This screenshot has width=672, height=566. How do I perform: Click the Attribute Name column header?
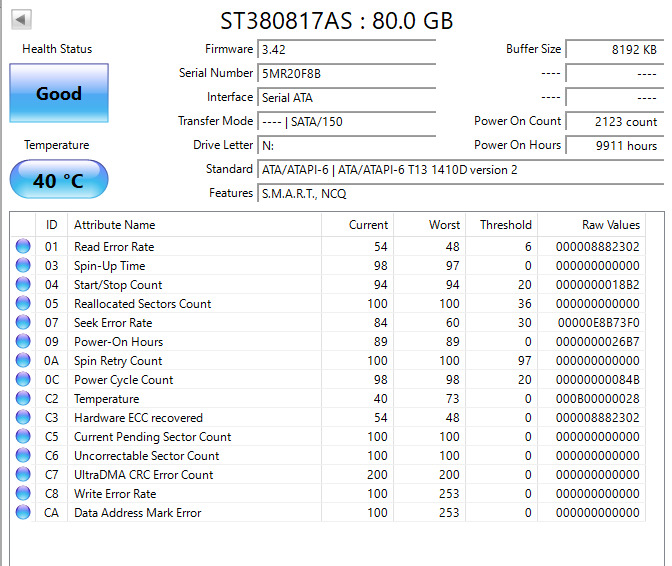[x=195, y=225]
